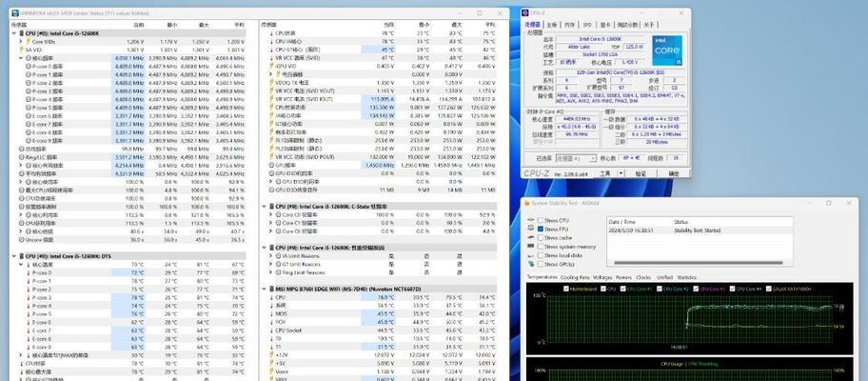The height and width of the screenshot is (381, 868).
Task: Click the clock icon of E-core 9 frequency row
Action: point(29,141)
